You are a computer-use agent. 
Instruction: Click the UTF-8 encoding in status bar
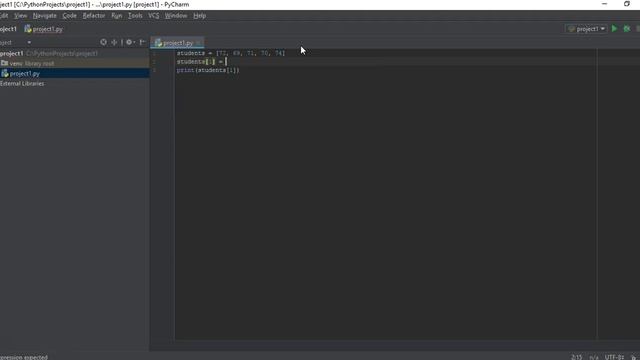click(x=614, y=357)
